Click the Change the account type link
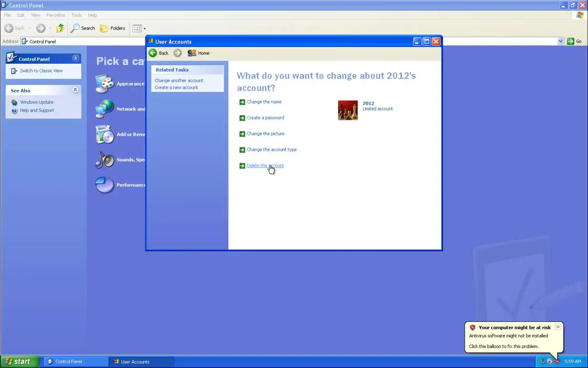 coord(272,150)
